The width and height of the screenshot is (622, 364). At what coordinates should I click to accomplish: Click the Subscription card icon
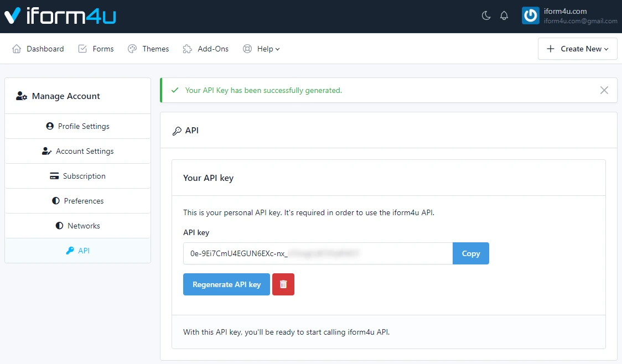55,176
